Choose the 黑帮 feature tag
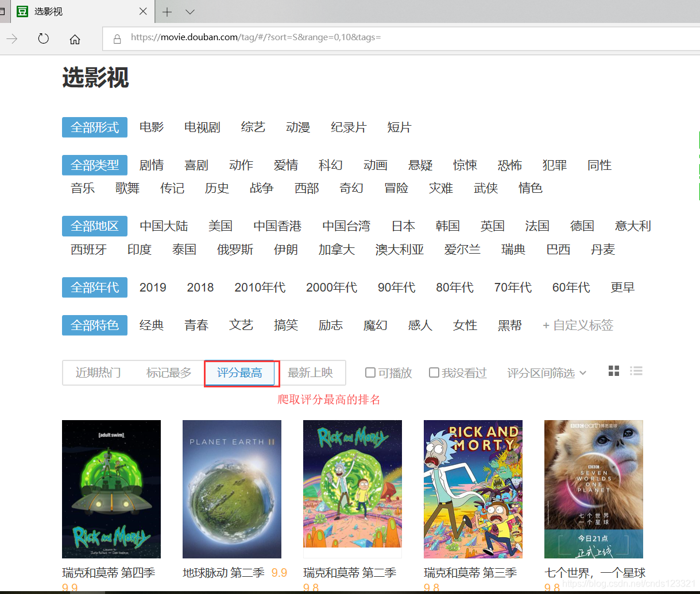 (510, 325)
